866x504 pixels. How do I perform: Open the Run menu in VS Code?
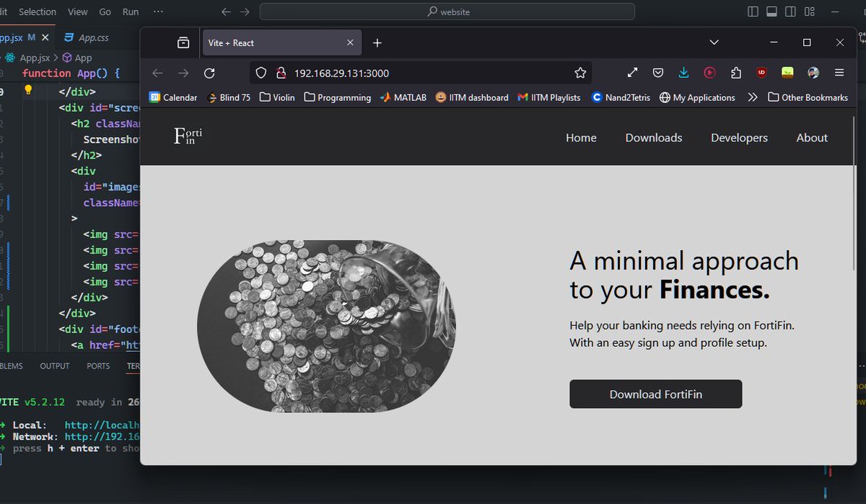tap(131, 12)
